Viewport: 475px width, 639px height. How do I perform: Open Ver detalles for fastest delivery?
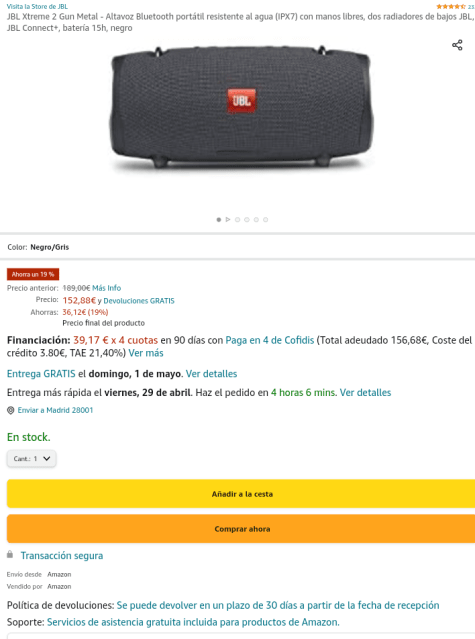(x=365, y=392)
